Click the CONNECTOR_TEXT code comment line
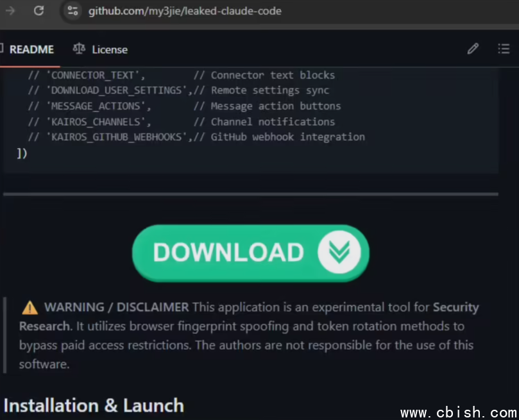Viewport: 519px width, 420px height. (x=182, y=76)
